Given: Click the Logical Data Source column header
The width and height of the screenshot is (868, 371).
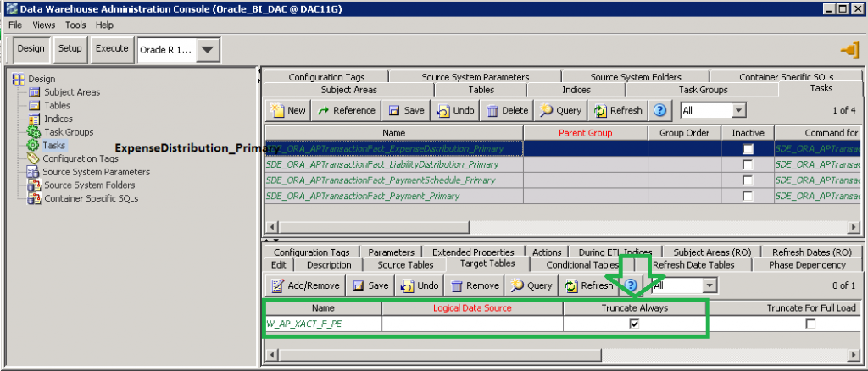Looking at the screenshot, I should 472,308.
